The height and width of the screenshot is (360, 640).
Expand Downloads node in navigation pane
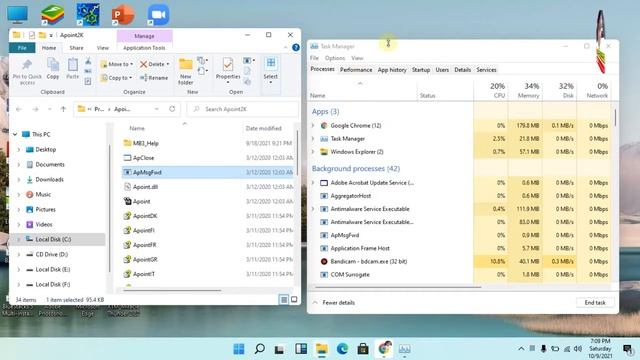click(18, 180)
